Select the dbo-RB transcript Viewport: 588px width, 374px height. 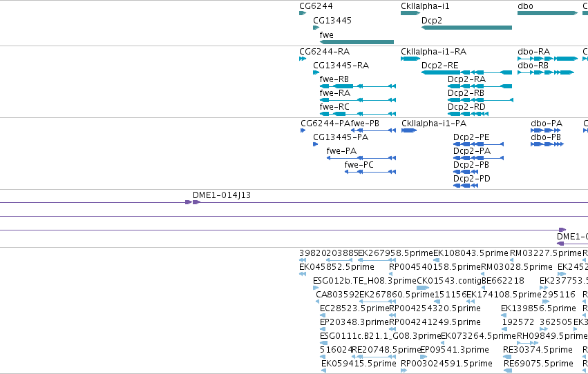tap(546, 72)
